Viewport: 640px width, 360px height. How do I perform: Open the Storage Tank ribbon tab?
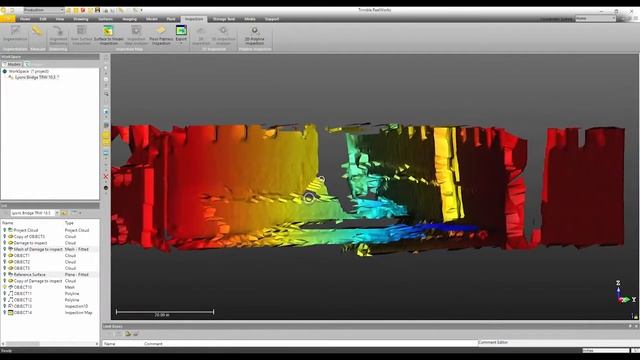[224, 19]
